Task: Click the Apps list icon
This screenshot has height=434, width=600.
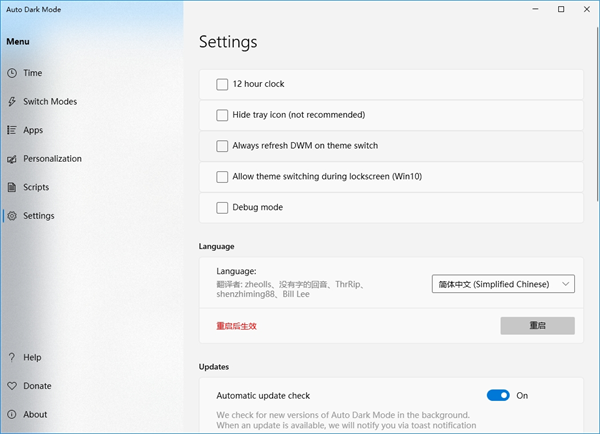Action: [12, 130]
